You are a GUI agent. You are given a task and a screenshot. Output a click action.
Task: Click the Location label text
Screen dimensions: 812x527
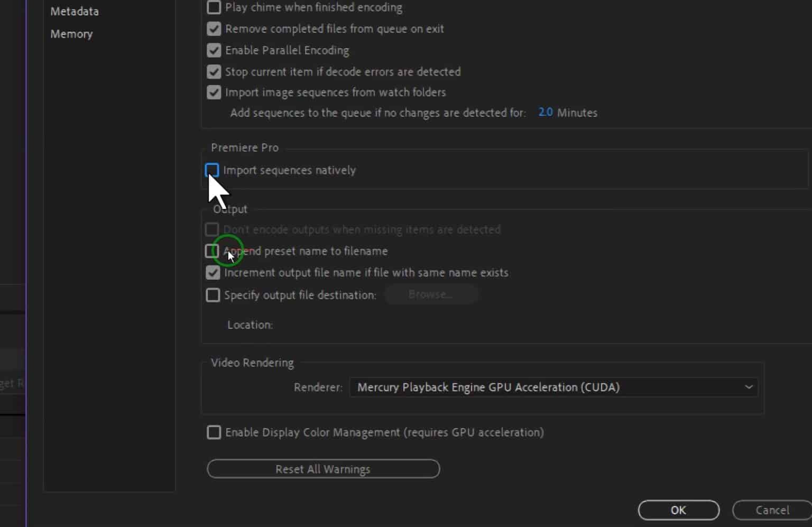tap(250, 325)
